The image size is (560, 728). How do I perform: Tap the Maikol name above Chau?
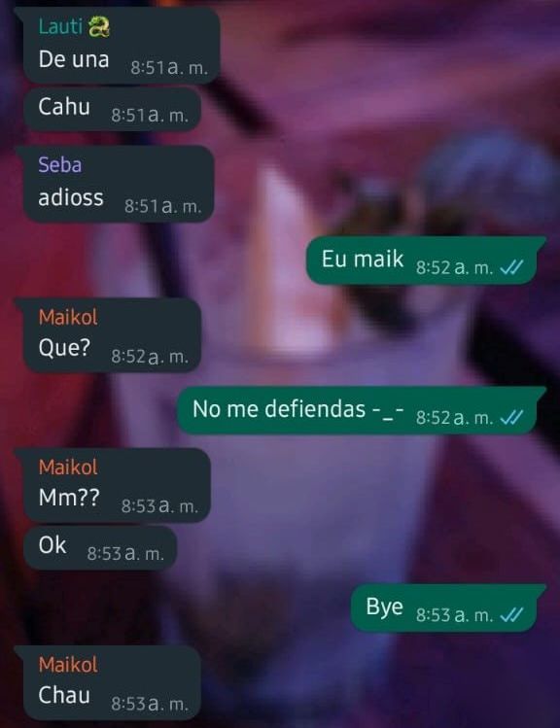pyautogui.click(x=68, y=665)
